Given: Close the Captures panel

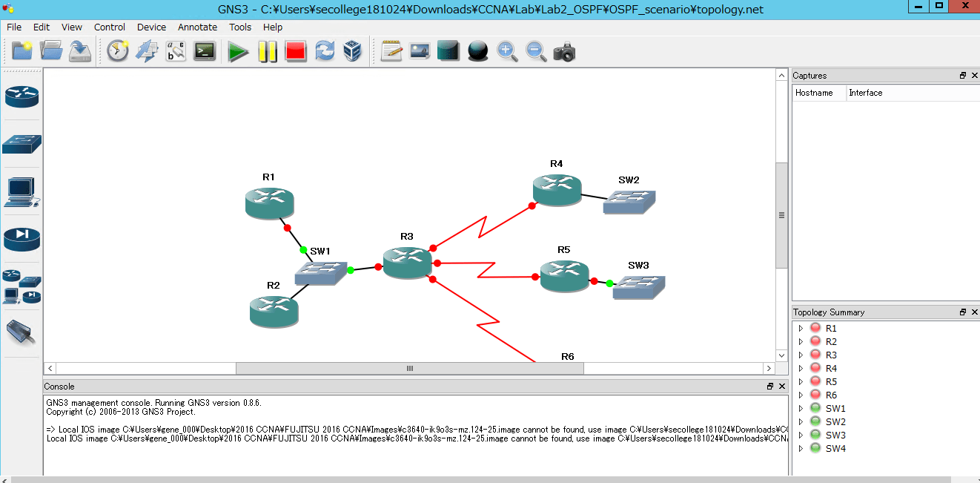Looking at the screenshot, I should tap(974, 76).
